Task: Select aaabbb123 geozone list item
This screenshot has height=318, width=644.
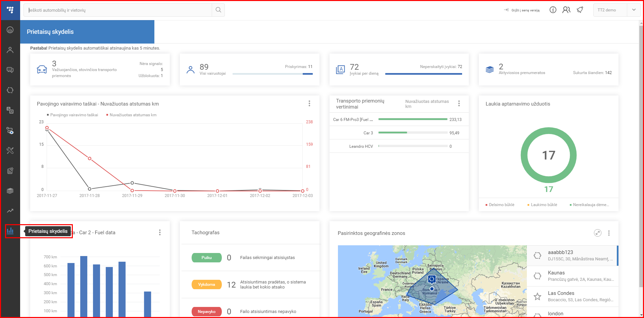Action: 572,256
